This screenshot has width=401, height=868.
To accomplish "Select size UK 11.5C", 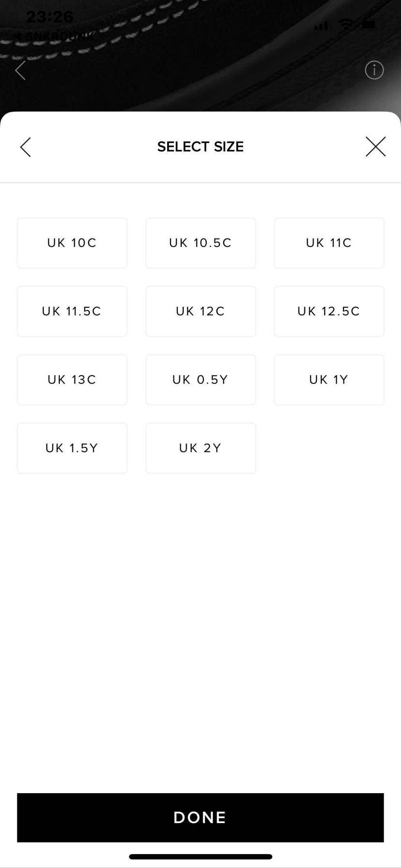I will 72,312.
